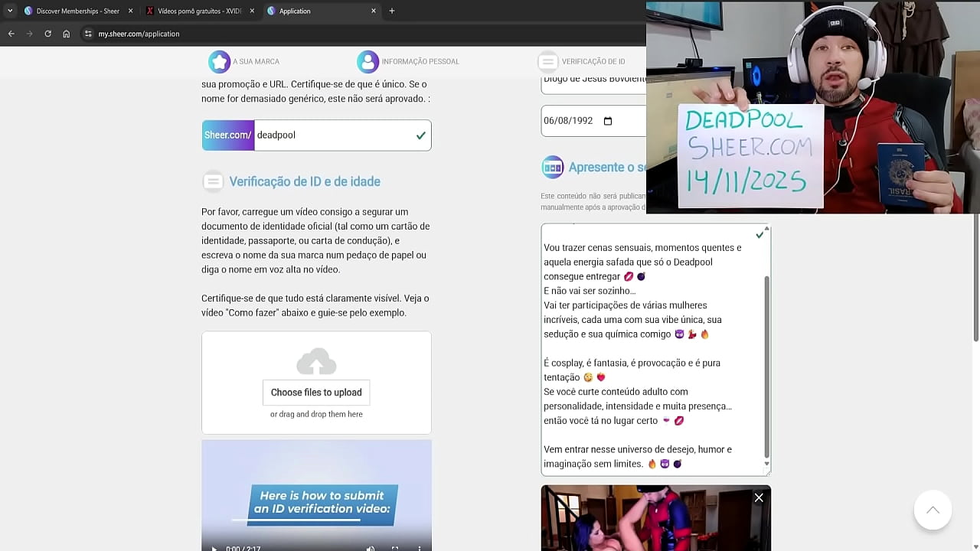Click the tutorial video progress bar
Screen dimensions: 980x551
[316, 540]
